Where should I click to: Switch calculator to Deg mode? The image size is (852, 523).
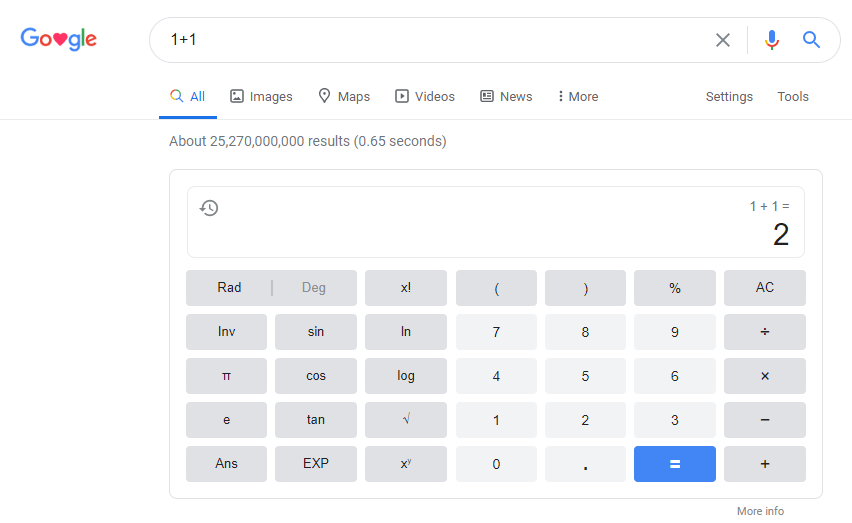point(314,288)
